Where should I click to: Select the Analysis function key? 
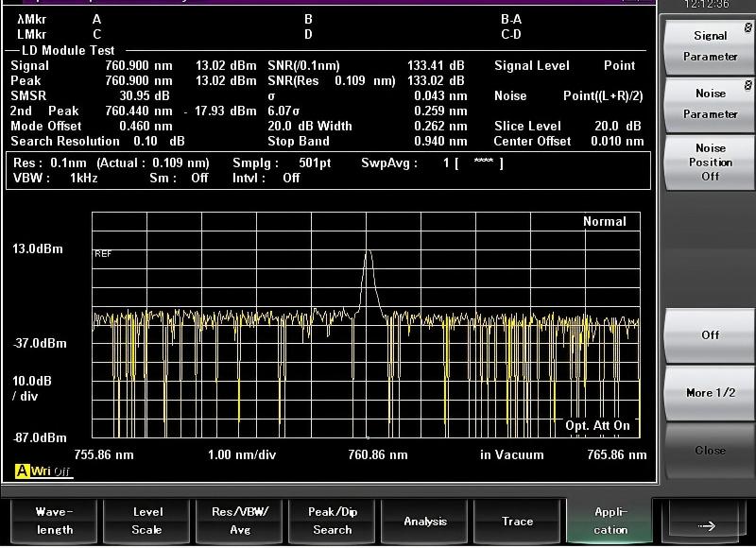point(425,521)
